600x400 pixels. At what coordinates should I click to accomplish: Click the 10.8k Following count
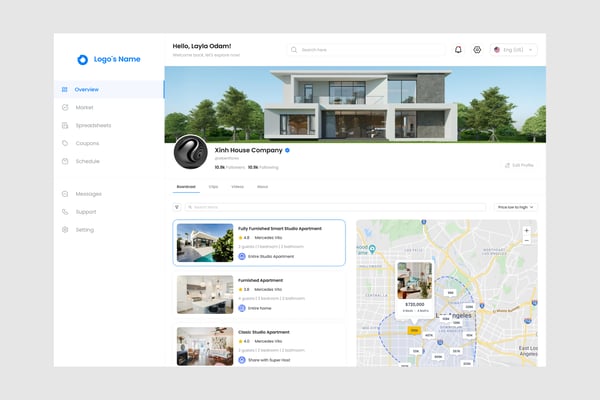(263, 167)
